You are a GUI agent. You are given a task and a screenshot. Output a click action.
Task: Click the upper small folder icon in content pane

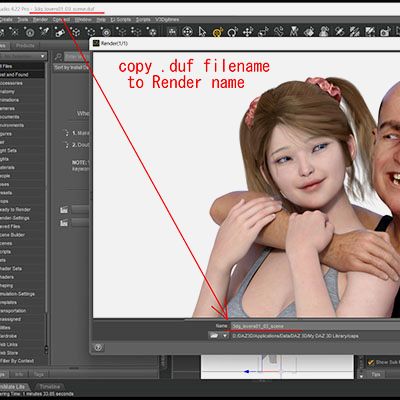pos(64,210)
